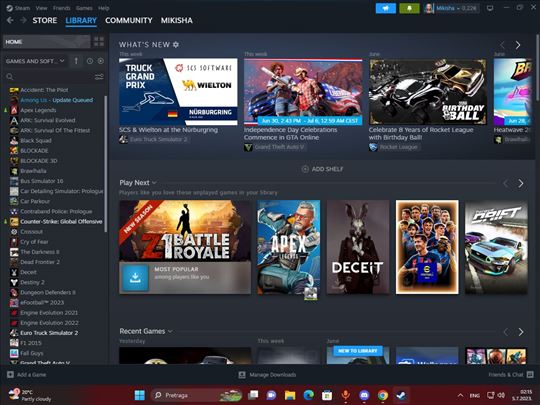This screenshot has height=405, width=540.
Task: Select Brawlhalla in the game list
Action: tap(33, 171)
